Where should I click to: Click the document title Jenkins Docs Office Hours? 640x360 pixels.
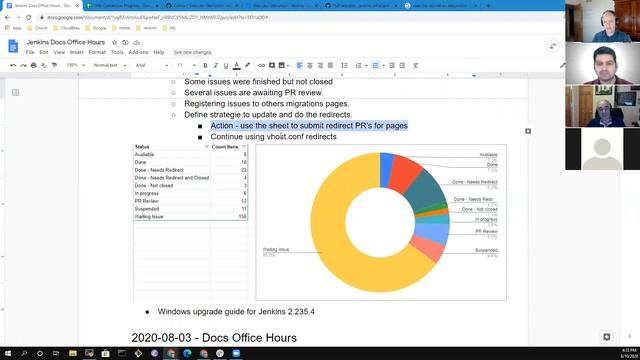(x=66, y=42)
